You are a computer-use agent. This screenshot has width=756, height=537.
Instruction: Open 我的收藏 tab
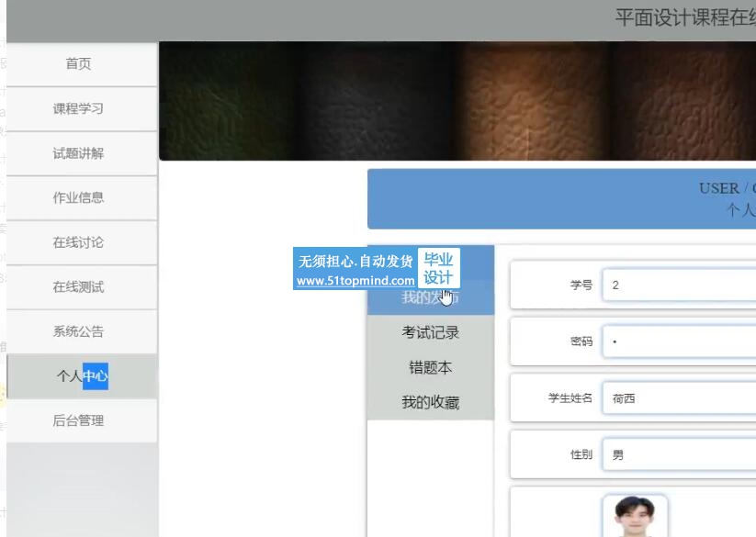431,403
